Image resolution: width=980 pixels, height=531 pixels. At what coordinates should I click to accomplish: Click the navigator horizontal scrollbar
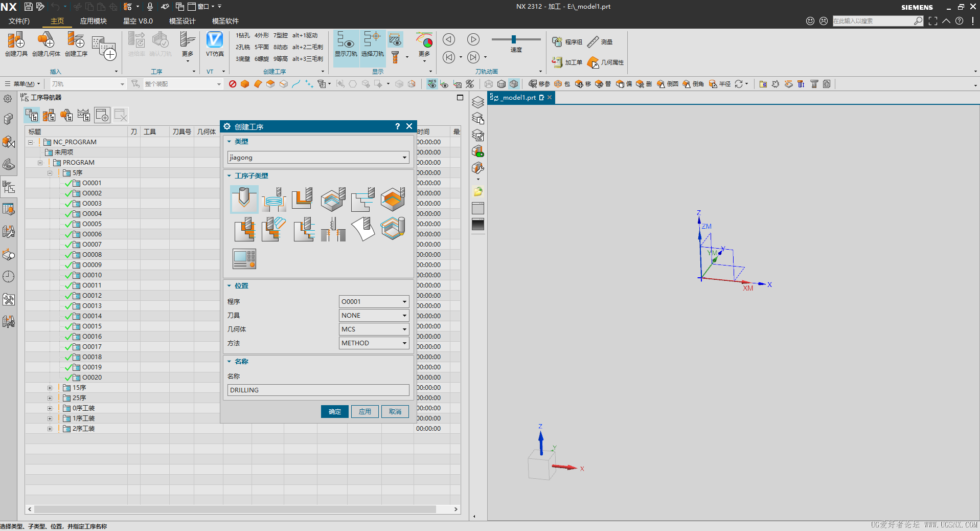(235, 510)
